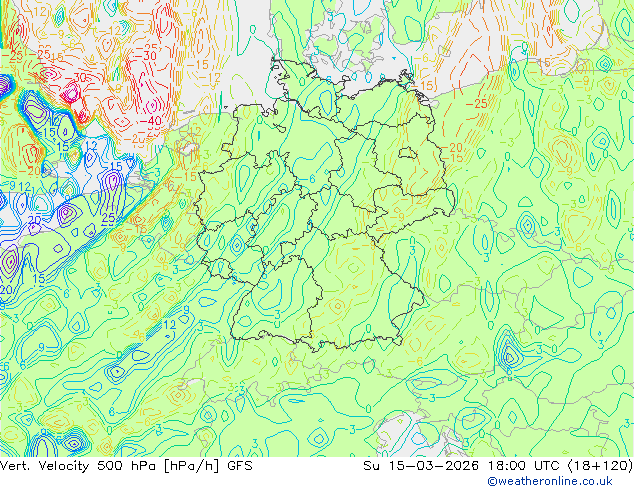634x490 pixels.
Task: Click the 'Vert. Velocity 500 hPa' title text
Action: tap(80, 466)
